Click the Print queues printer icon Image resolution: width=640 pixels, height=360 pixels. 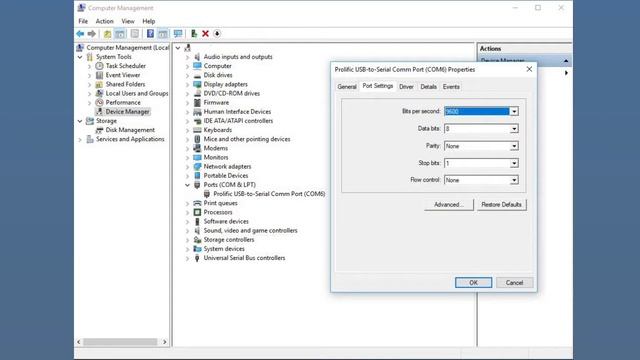[197, 203]
